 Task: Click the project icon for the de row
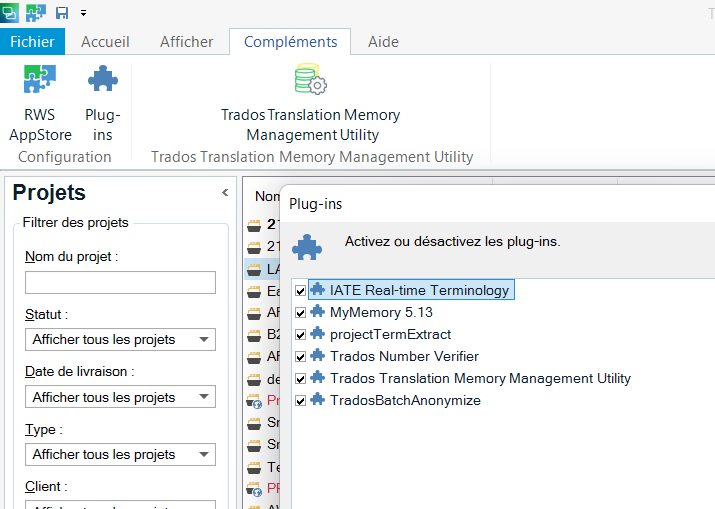(x=254, y=379)
